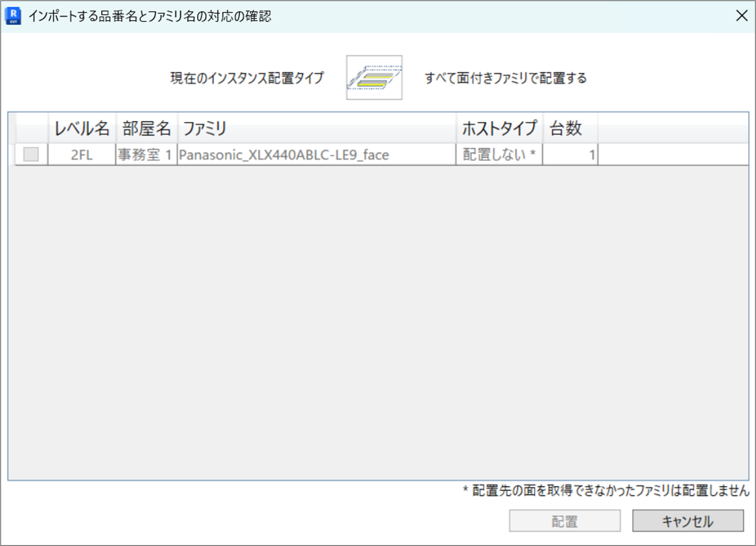Click the 現在のインスタンス配置タイプ label
This screenshot has width=756, height=546.
click(x=247, y=78)
